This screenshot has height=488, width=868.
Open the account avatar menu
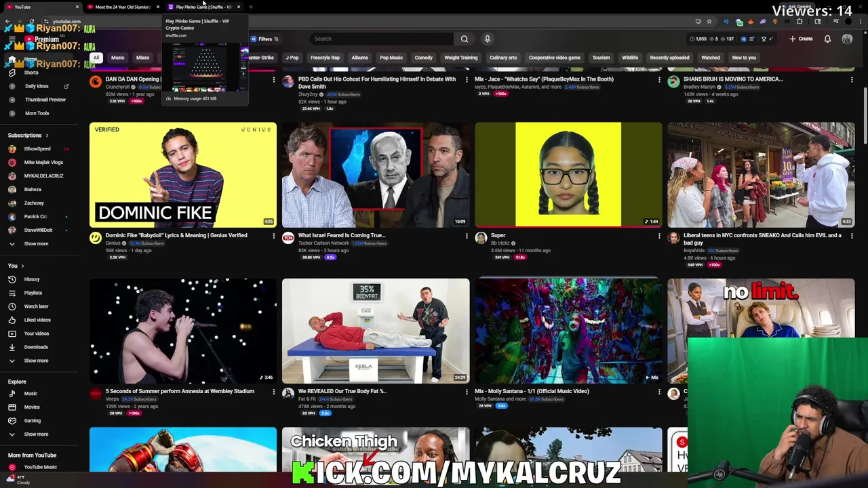coord(847,39)
